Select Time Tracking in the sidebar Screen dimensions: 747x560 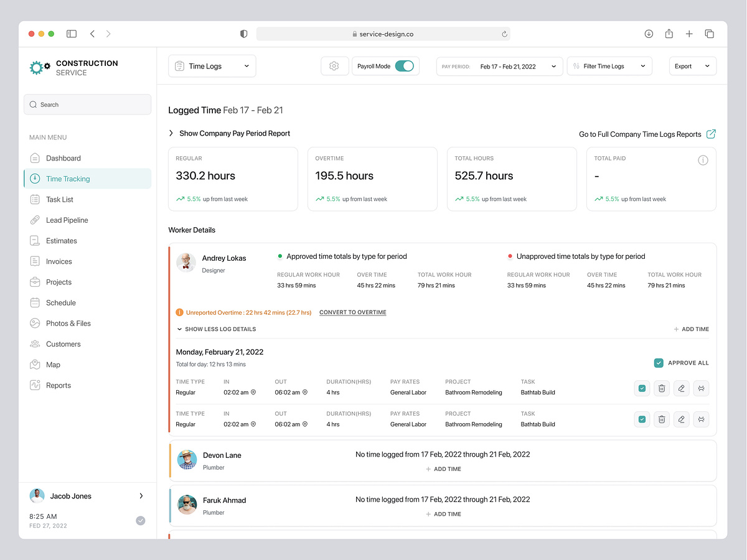click(x=87, y=179)
